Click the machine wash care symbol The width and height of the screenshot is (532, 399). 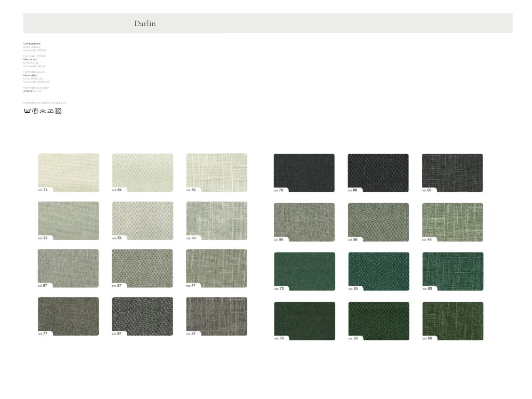tap(27, 111)
